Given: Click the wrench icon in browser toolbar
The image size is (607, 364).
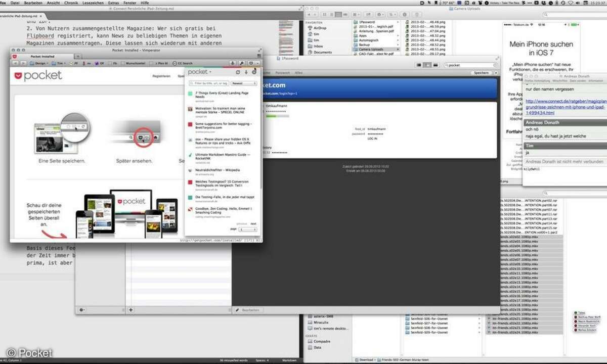Looking at the screenshot, I should point(241,63).
